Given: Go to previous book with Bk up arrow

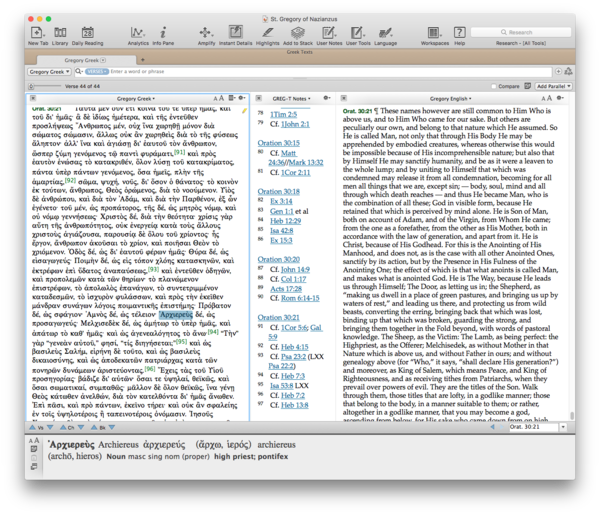Looking at the screenshot, I should click(94, 427).
